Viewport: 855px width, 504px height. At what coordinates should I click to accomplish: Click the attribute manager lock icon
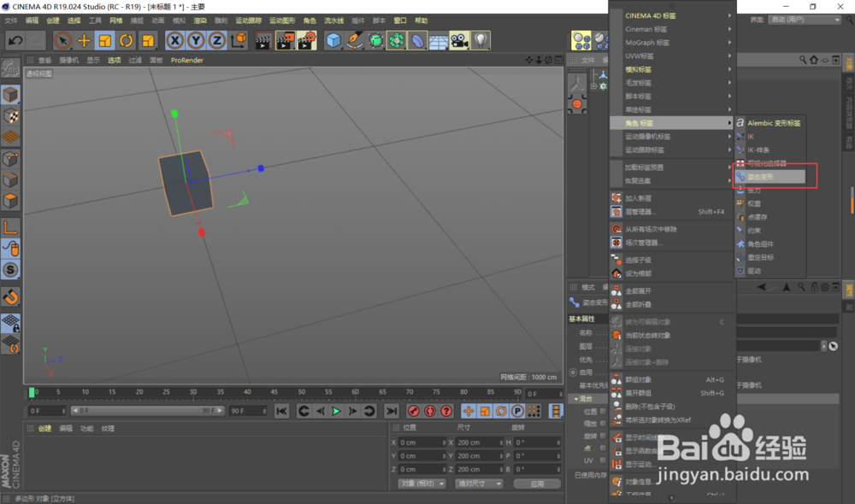814,287
